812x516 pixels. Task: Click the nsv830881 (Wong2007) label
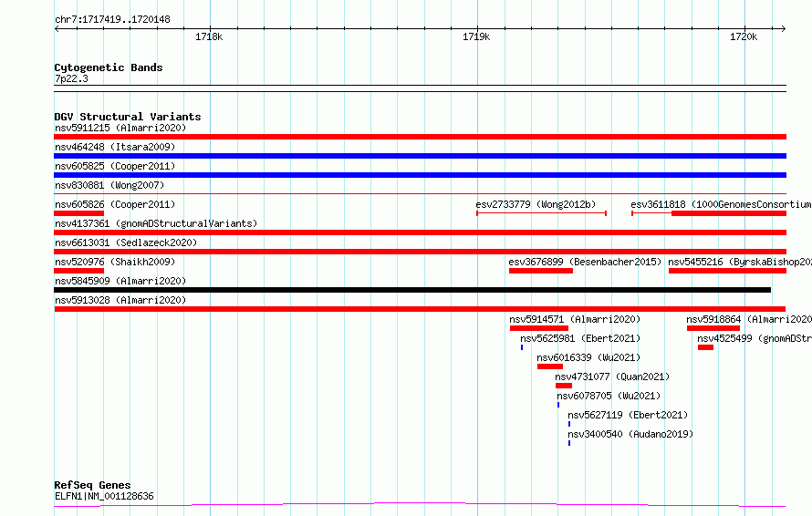[109, 185]
